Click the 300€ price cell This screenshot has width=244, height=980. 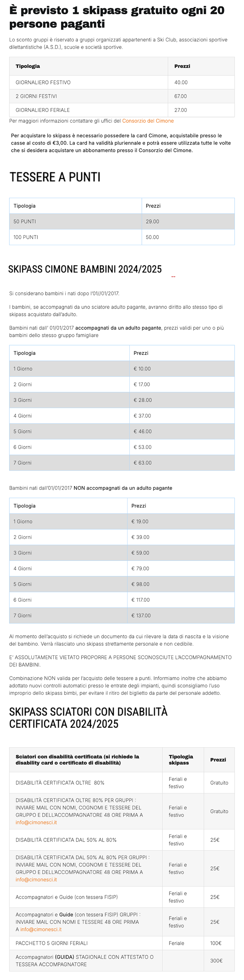216,960
